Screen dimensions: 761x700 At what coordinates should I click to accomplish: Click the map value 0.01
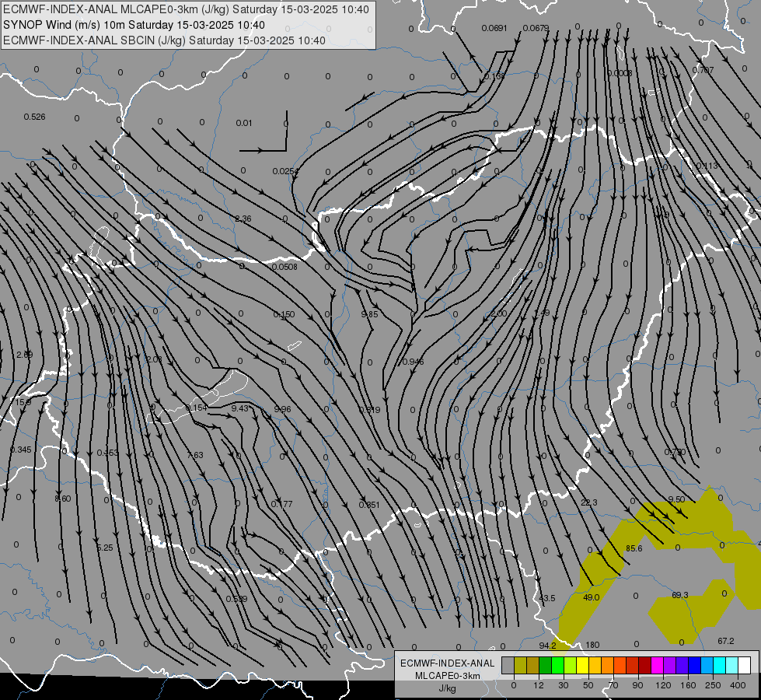click(244, 123)
